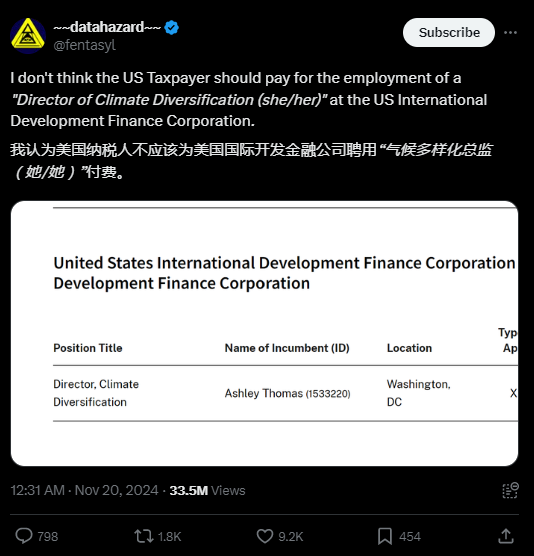This screenshot has width=534, height=556.
Task: Open the three-dot more options menu
Action: coord(510,33)
